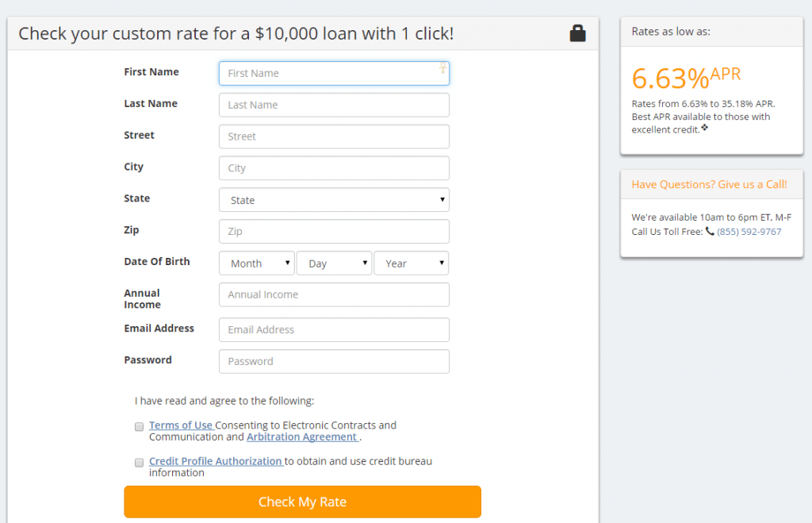The height and width of the screenshot is (523, 812).
Task: Focus the Password input field
Action: coord(334,361)
